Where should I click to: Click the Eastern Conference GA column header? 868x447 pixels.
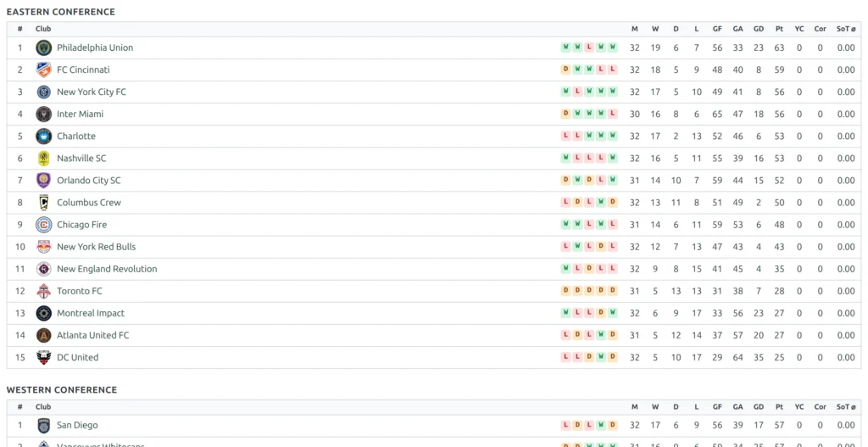[x=738, y=29]
